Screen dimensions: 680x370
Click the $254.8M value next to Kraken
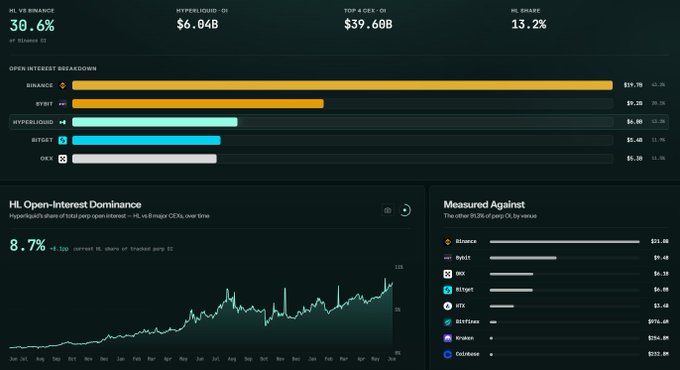658,338
